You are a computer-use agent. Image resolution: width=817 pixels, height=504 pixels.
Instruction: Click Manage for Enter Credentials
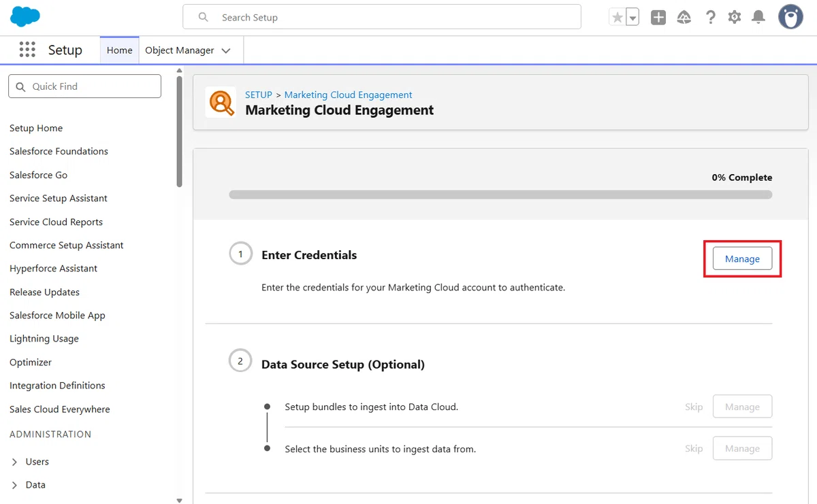(742, 258)
